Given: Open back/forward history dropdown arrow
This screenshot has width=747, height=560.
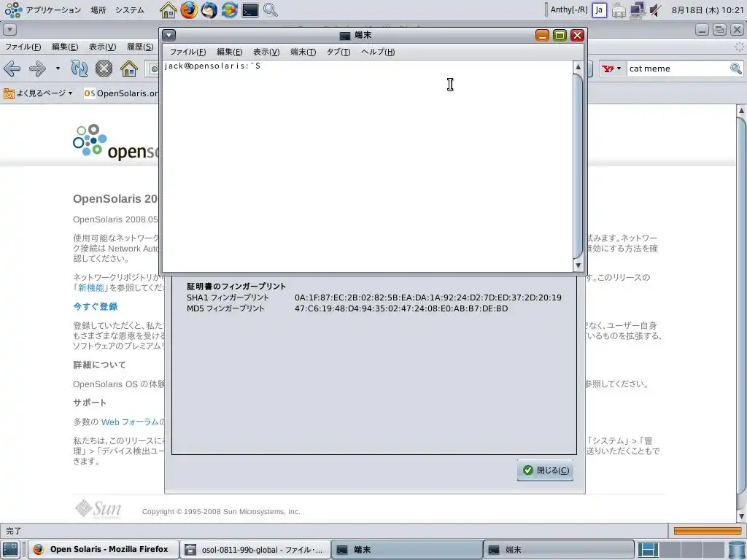Looking at the screenshot, I should click(x=58, y=69).
